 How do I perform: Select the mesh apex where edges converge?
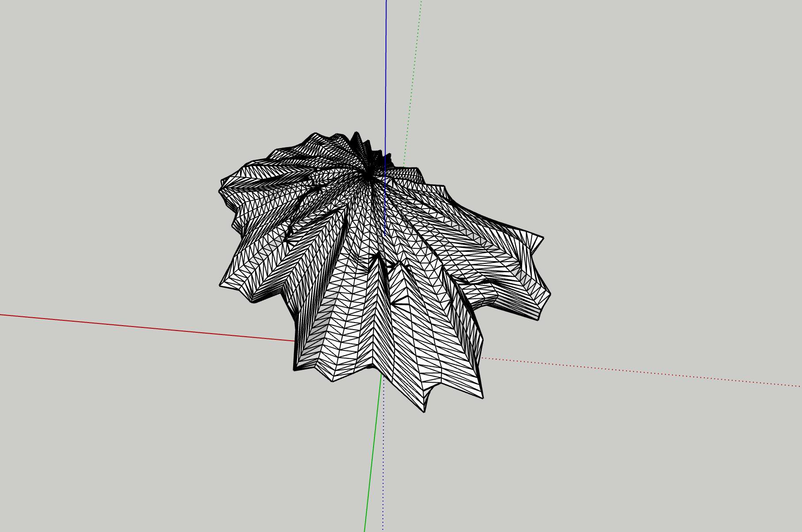368,175
